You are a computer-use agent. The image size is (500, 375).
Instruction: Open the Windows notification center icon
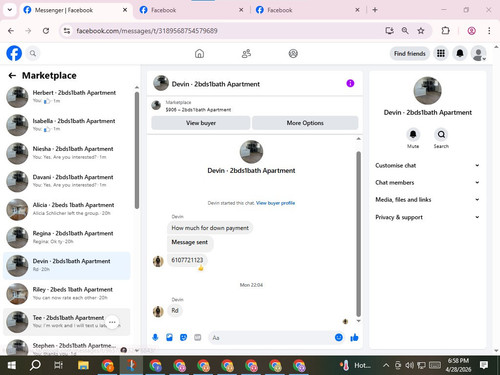pos(484,365)
